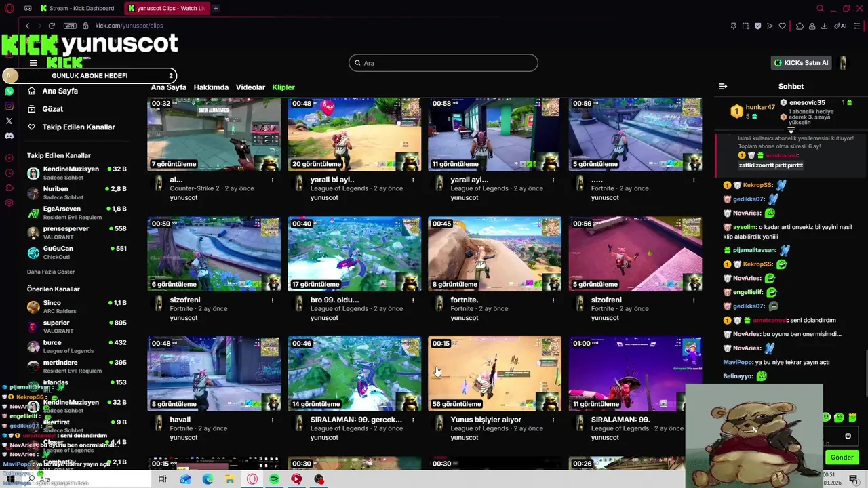The image size is (868, 488).
Task: Open Takip Edilen Kanallar in sidebar
Action: coord(79,127)
